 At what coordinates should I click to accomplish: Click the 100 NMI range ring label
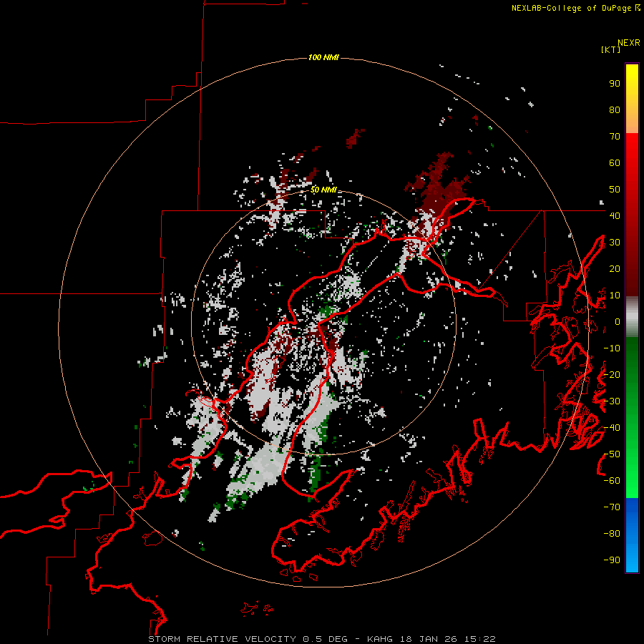tap(323, 57)
